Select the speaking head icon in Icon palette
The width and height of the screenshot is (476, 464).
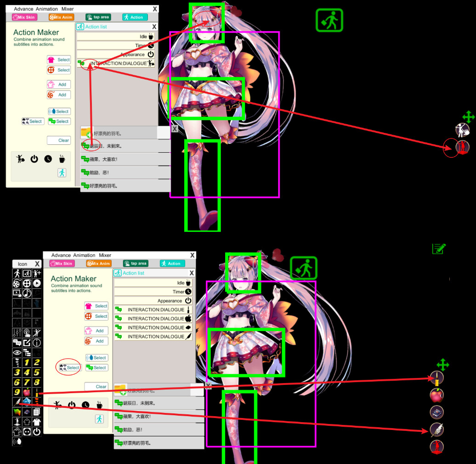[17, 441]
